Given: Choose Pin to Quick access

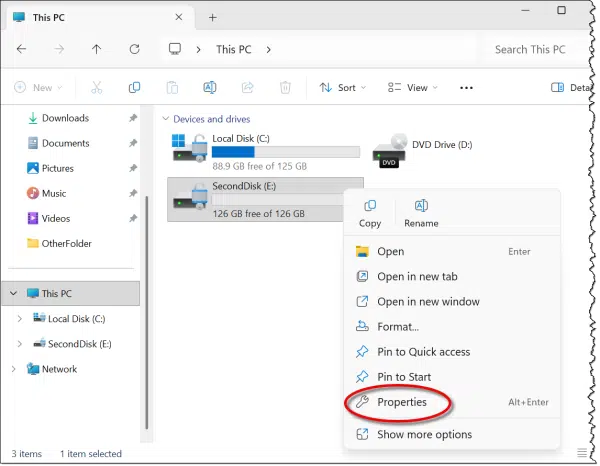Looking at the screenshot, I should 452,352.
